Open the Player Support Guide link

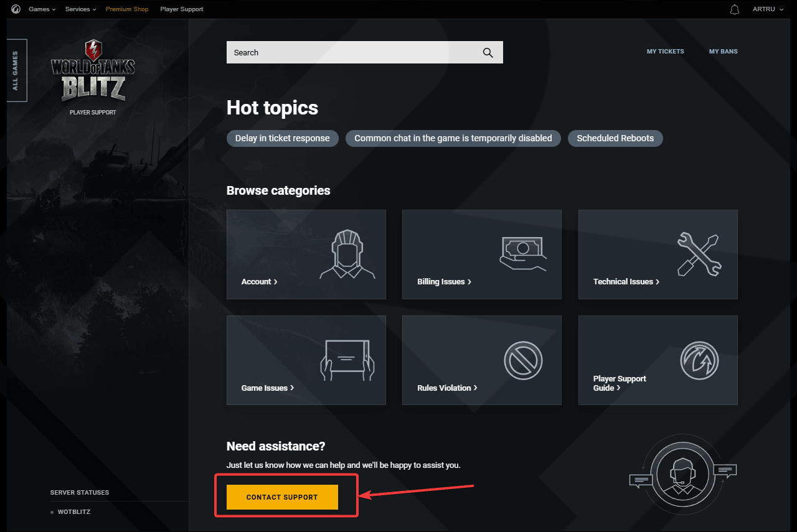point(620,383)
